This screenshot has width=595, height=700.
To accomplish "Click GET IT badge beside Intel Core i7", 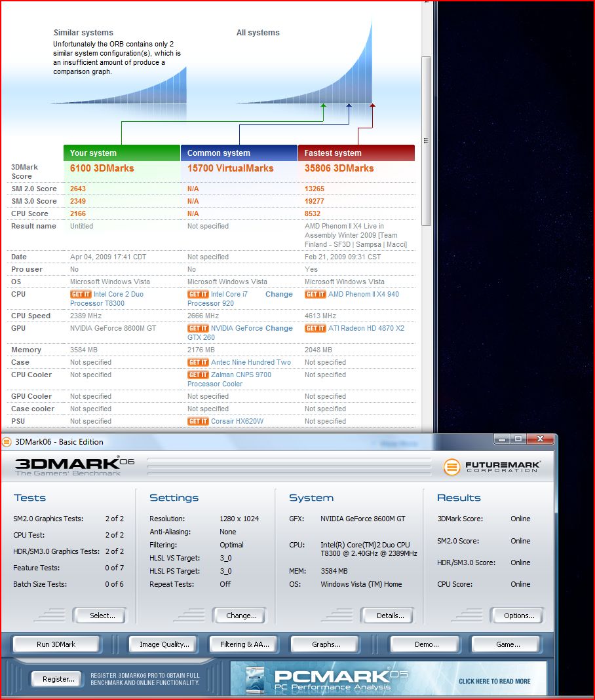I will click(198, 294).
